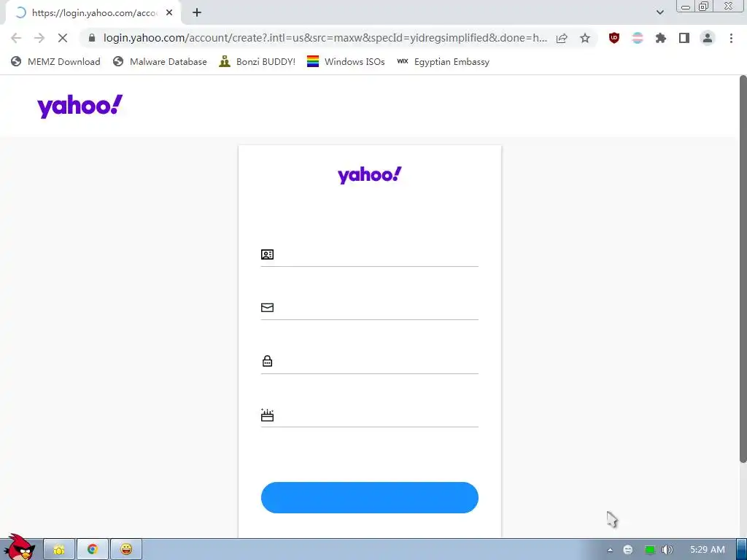Screen dimensions: 747x560
Task: Open the MEMZ Download bookmark
Action: [55, 61]
